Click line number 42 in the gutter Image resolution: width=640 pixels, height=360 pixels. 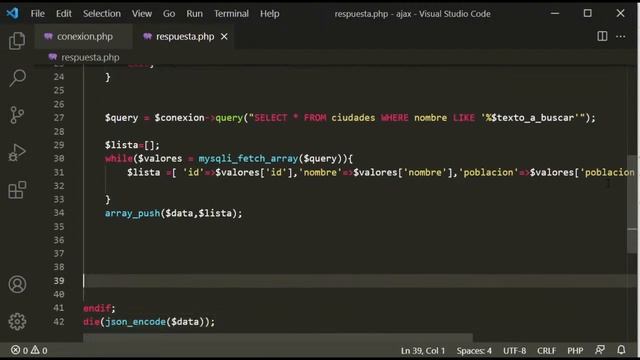[59, 322]
